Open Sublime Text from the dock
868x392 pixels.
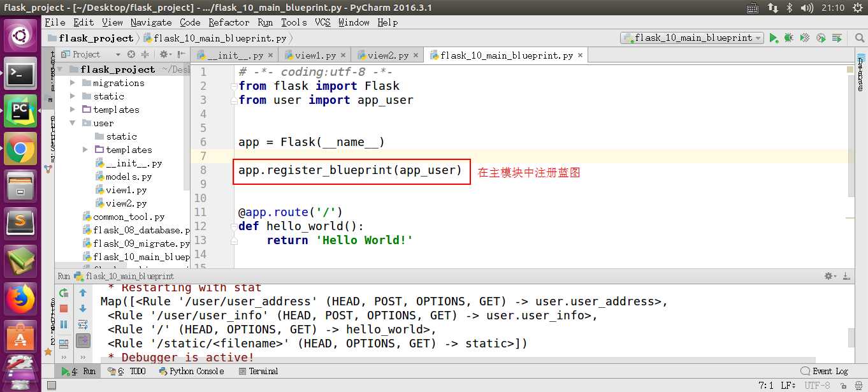(x=21, y=224)
